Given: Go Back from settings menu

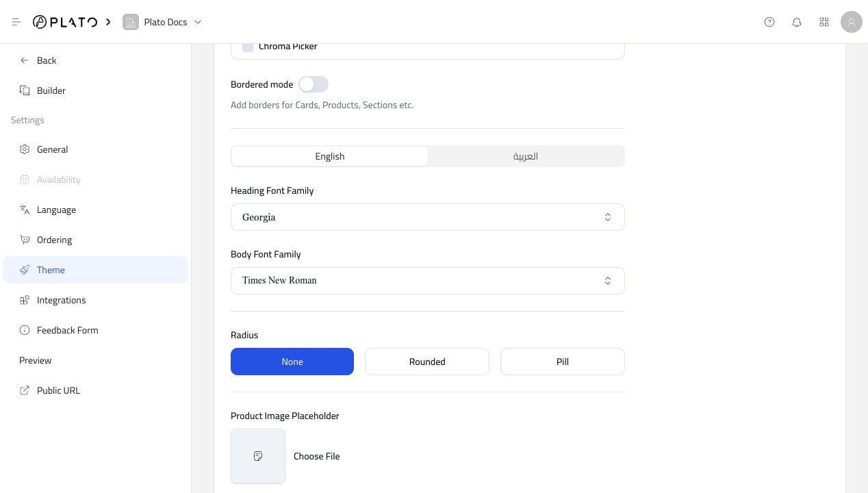Looking at the screenshot, I should point(95,60).
